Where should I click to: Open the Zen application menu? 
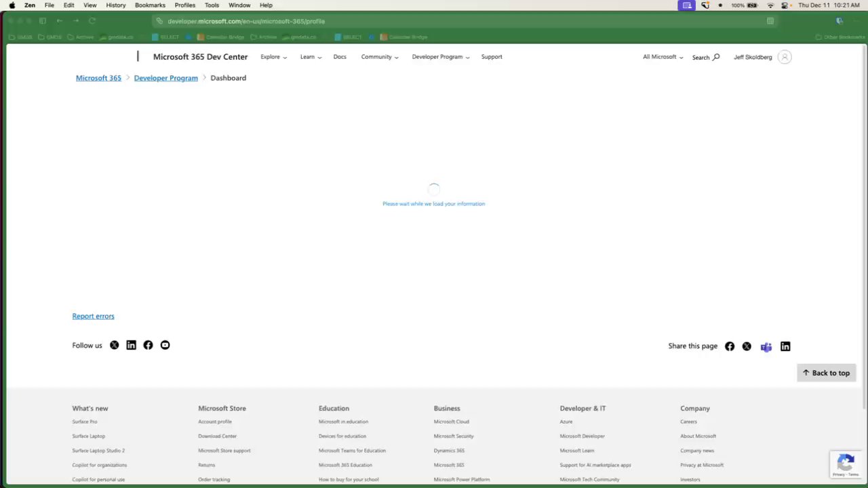point(30,5)
